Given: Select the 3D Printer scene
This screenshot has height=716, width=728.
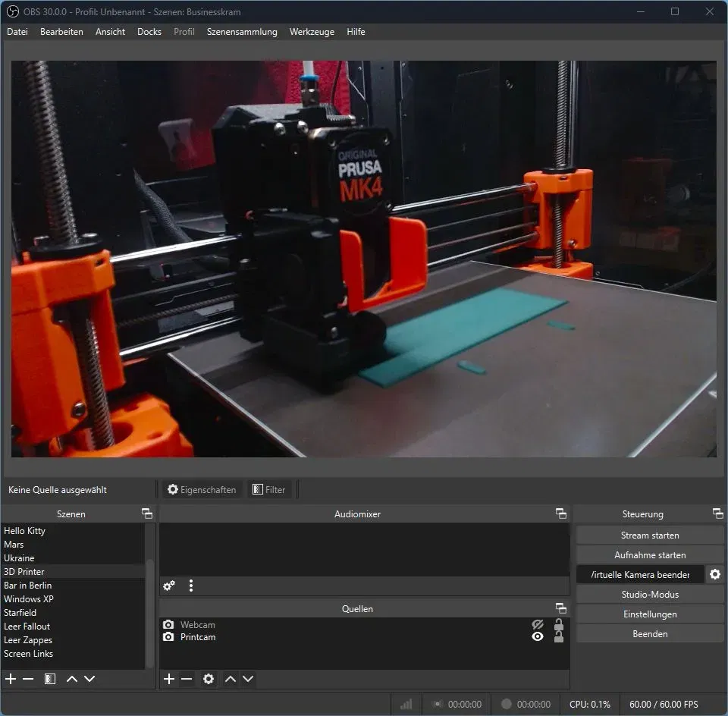Looking at the screenshot, I should [74, 571].
